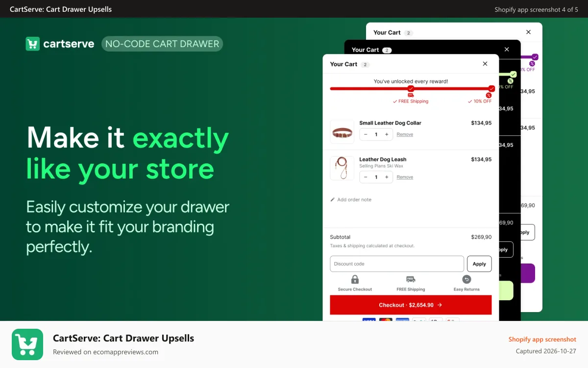Click the NO-CODE CART DRAWER badge
The width and height of the screenshot is (588, 368).
162,44
